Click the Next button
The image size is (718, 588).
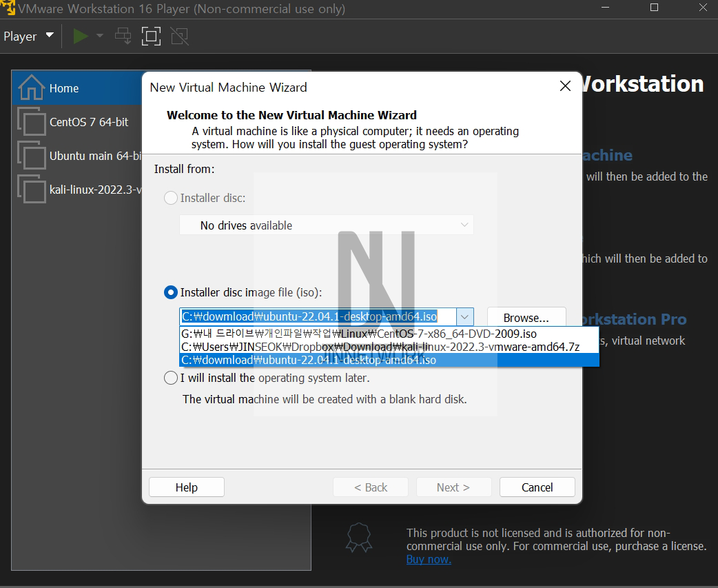pyautogui.click(x=453, y=487)
